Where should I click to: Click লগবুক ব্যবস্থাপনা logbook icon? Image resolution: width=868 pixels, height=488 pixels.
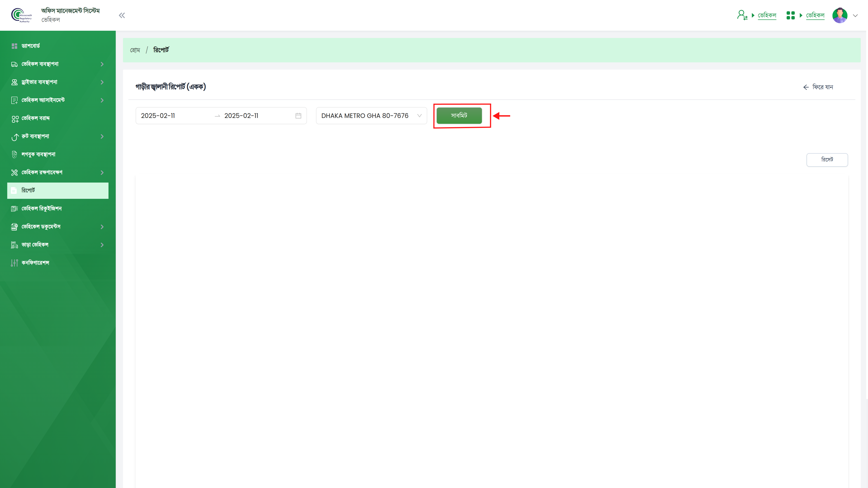click(14, 155)
